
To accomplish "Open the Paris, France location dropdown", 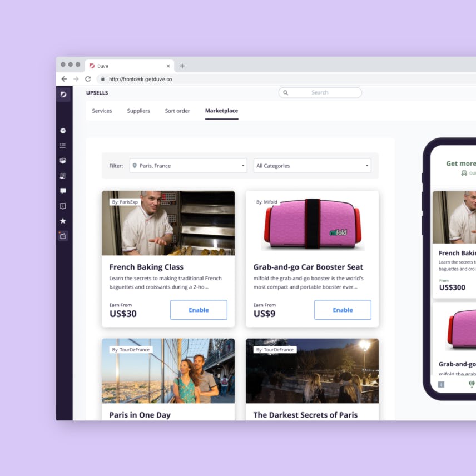I will point(188,165).
